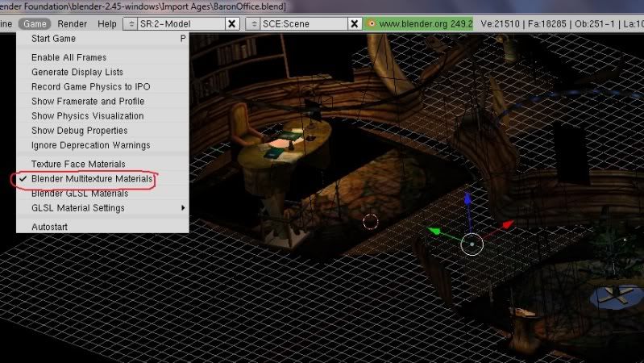Toggle Show Framerate and Profile
Screen dimensions: 644x363
click(102, 101)
